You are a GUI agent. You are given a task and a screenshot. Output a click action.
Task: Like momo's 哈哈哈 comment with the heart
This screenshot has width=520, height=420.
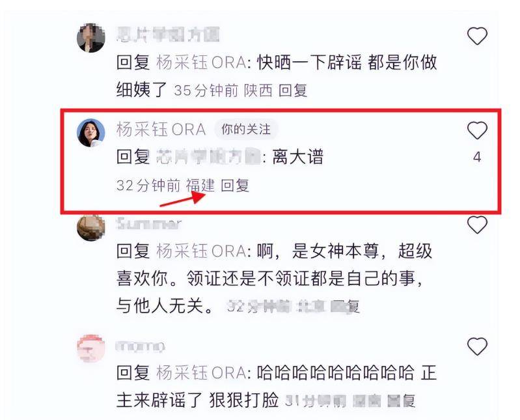pos(477,346)
